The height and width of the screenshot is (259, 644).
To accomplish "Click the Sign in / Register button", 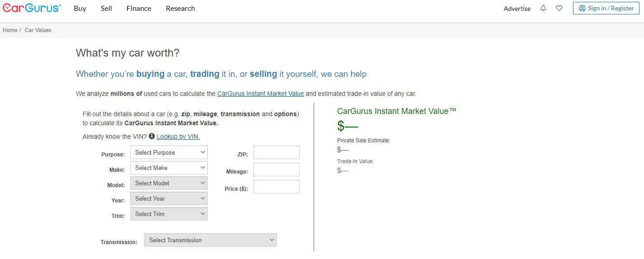I will pos(606,8).
